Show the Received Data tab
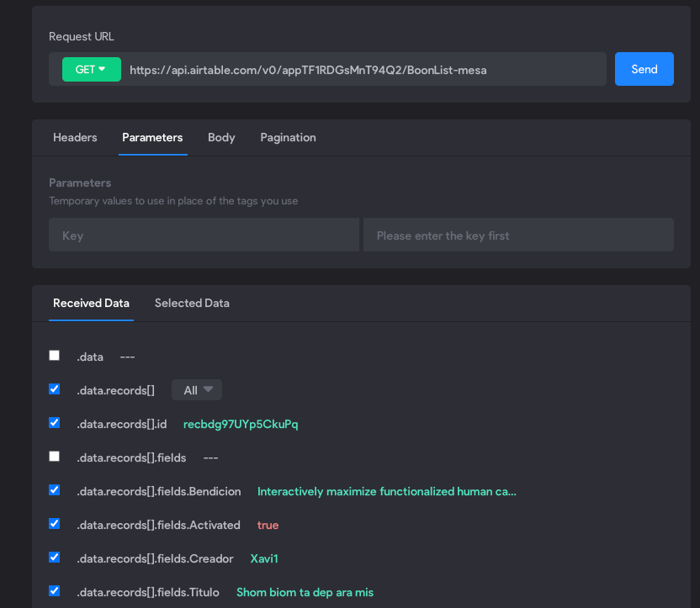 click(91, 304)
